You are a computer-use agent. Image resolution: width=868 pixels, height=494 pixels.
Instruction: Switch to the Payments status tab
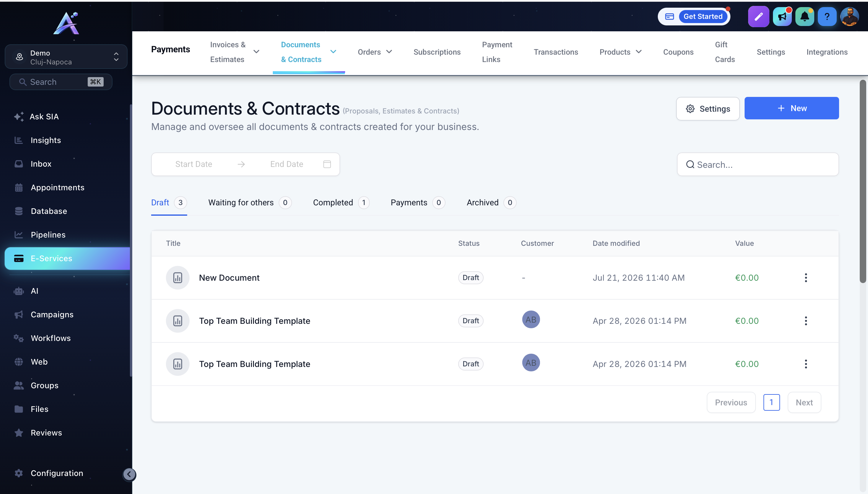point(417,203)
